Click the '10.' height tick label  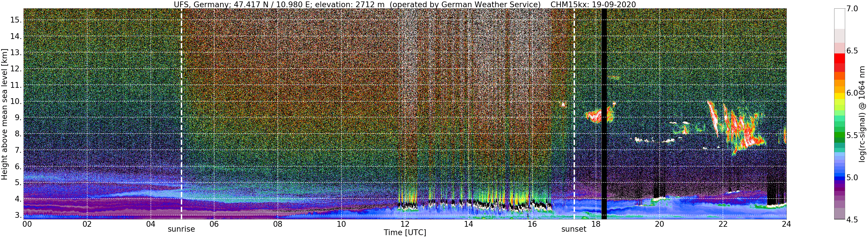point(16,101)
